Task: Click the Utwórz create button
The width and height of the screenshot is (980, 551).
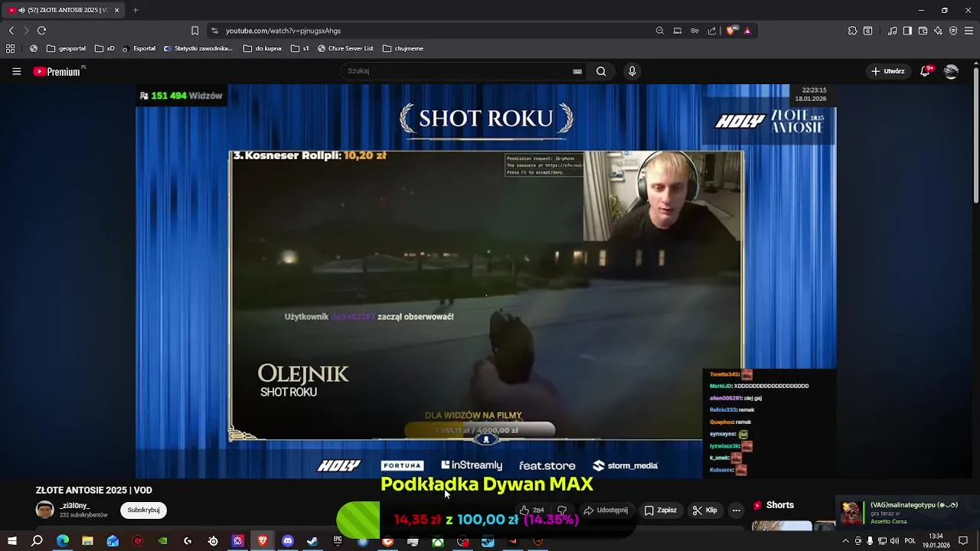Action: pos(888,71)
